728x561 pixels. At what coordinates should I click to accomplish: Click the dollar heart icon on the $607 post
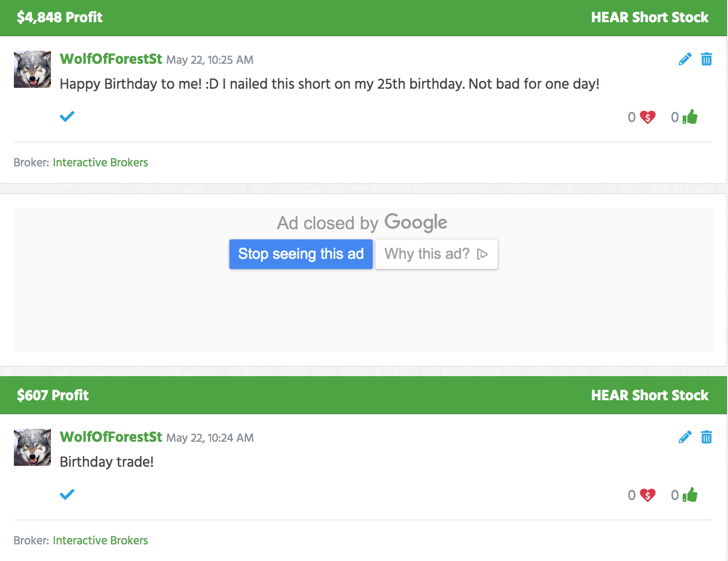pyautogui.click(x=648, y=495)
